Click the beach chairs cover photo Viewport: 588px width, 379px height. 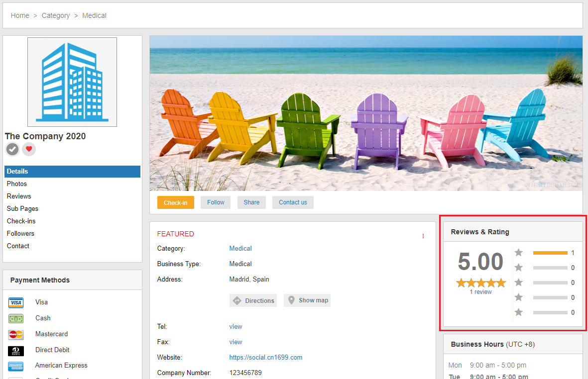[366, 113]
